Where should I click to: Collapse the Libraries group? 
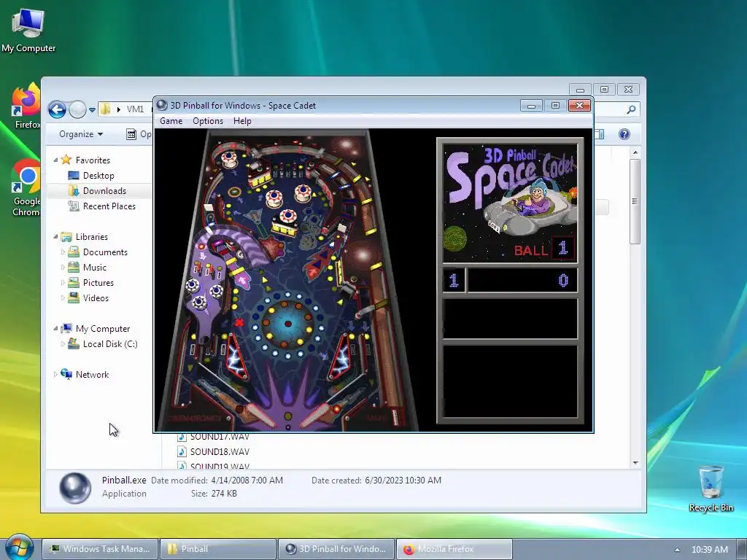pyautogui.click(x=55, y=237)
